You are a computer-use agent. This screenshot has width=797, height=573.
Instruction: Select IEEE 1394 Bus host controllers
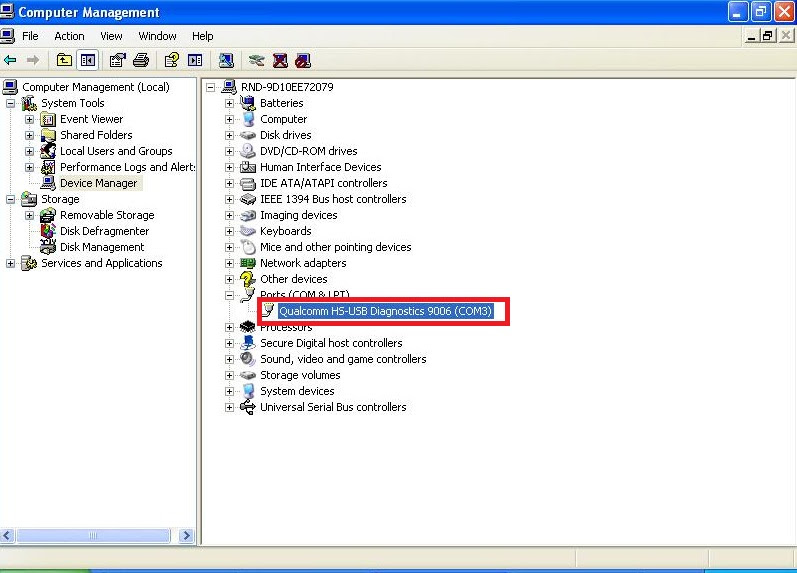point(333,199)
